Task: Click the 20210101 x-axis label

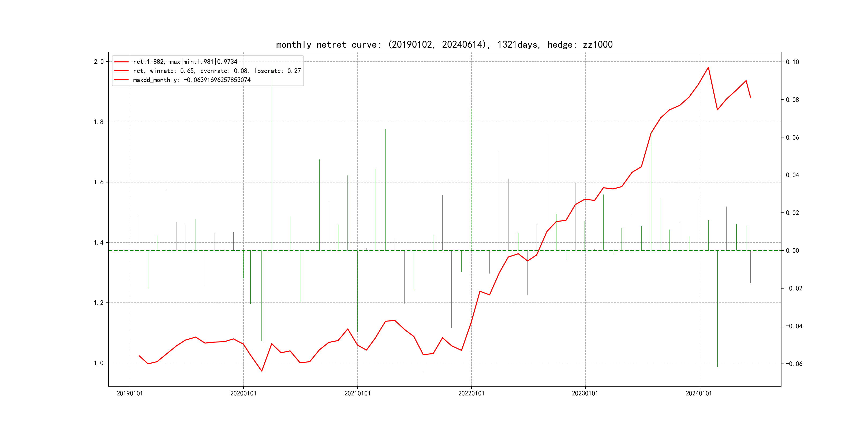Action: coord(357,393)
